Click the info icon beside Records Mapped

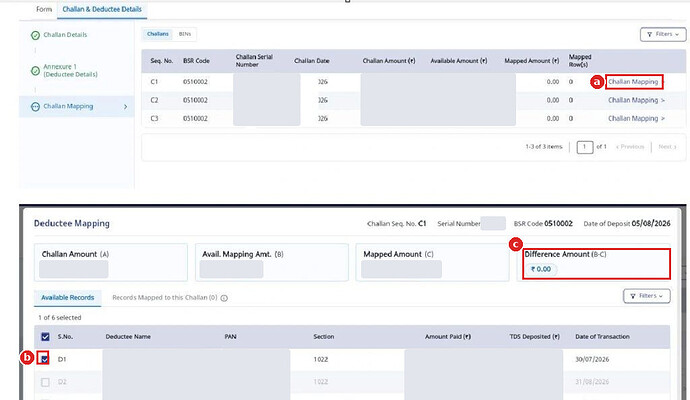[x=224, y=298]
